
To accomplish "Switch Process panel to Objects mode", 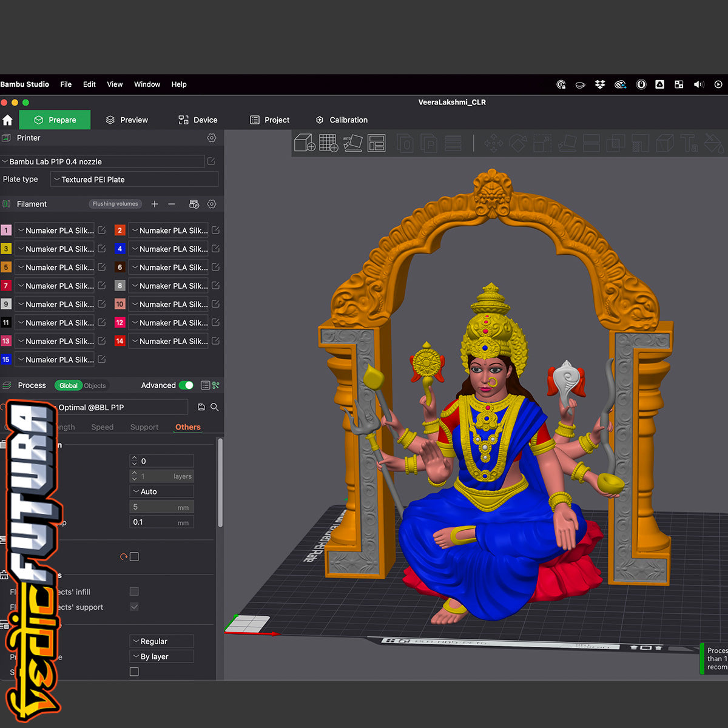I will [x=95, y=385].
